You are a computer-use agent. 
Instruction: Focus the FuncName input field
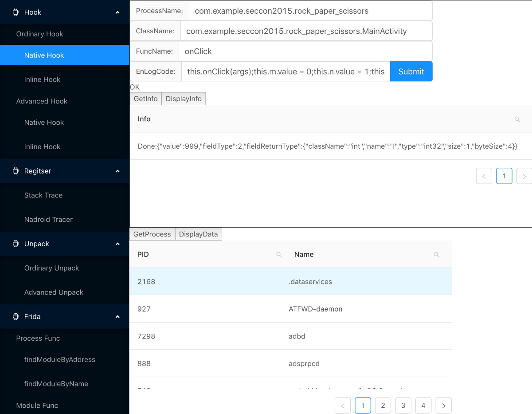pos(305,51)
